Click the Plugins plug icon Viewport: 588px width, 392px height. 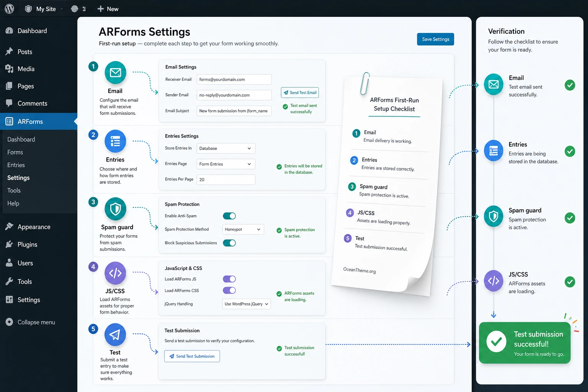(x=9, y=244)
